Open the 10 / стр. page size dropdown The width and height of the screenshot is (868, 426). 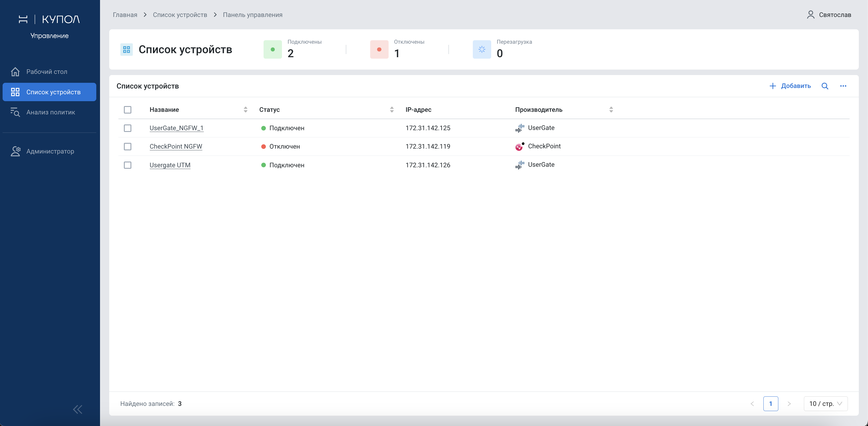pyautogui.click(x=825, y=404)
